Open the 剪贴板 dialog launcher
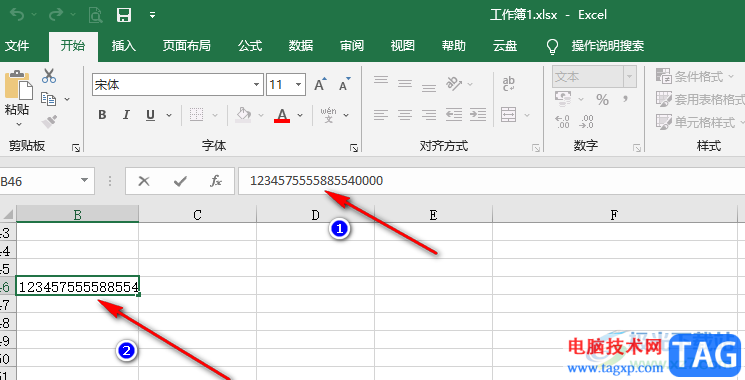 tap(76, 149)
